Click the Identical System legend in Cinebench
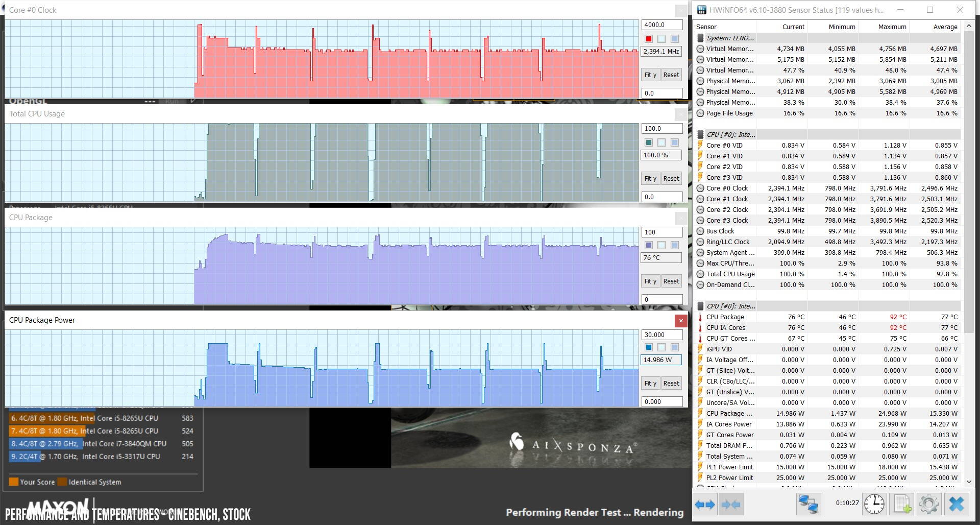This screenshot has height=525, width=980. click(90, 482)
